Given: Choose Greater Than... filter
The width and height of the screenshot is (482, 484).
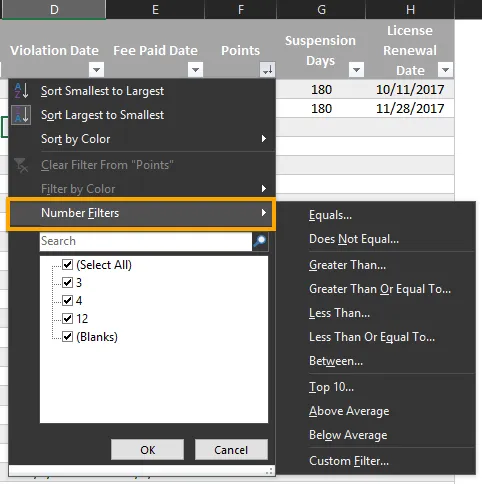Looking at the screenshot, I should coord(376,265).
